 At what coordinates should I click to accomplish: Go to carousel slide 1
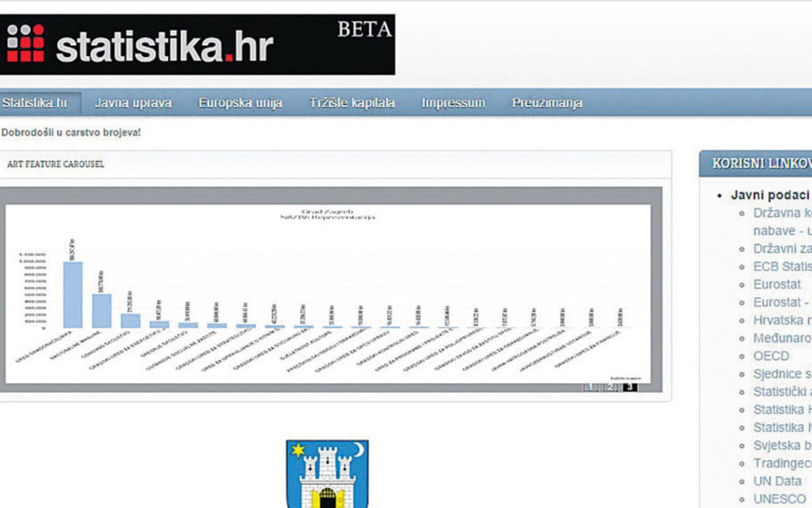[x=590, y=387]
